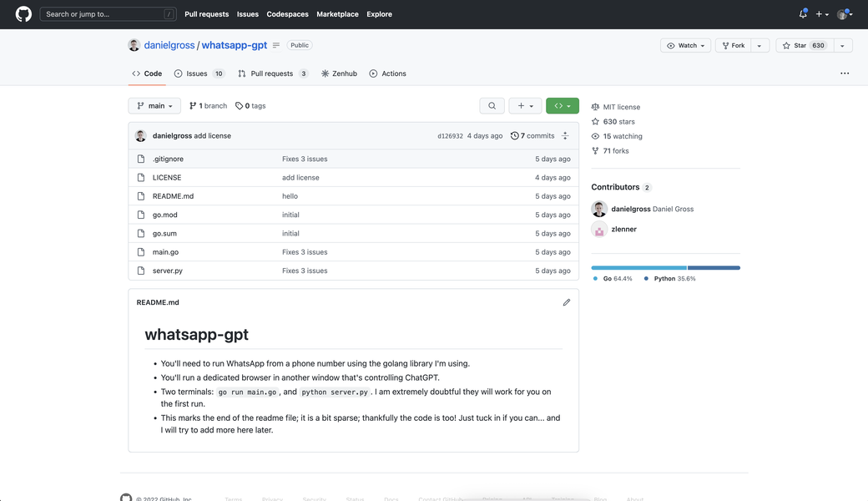Screen dimensions: 868x501
Task: Expand the green Code dropdown
Action: point(563,106)
